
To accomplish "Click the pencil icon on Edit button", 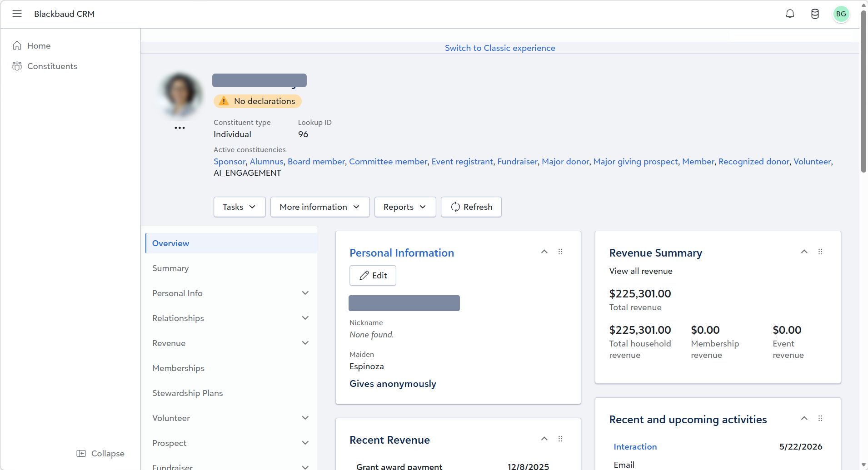I will pyautogui.click(x=364, y=275).
